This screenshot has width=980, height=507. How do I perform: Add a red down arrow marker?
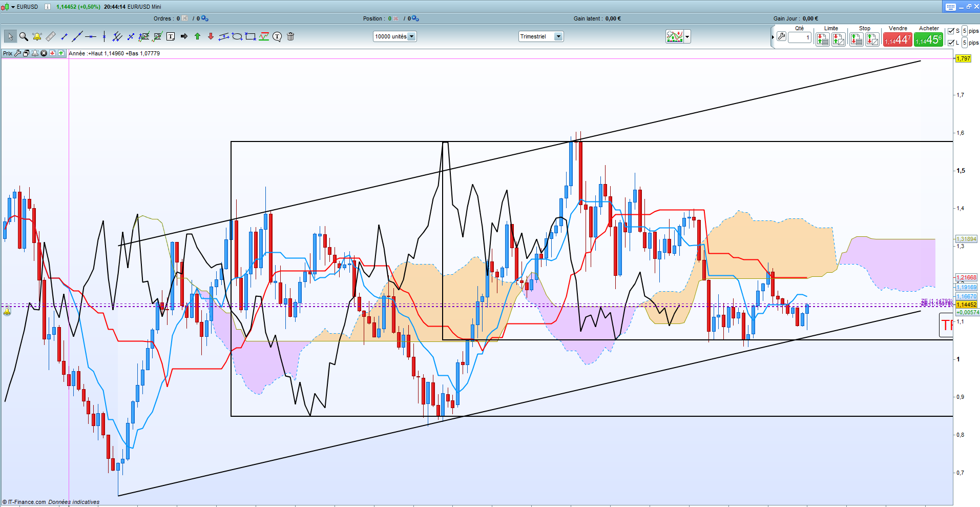tap(211, 36)
